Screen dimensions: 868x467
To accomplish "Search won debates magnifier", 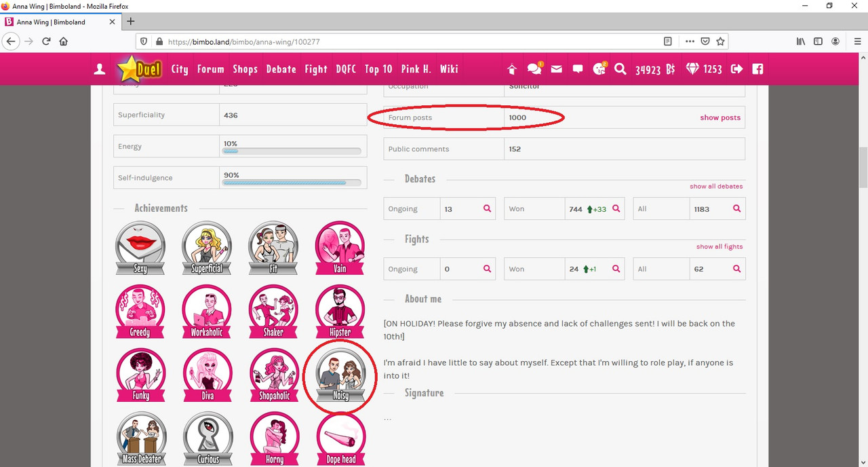I will [x=616, y=209].
